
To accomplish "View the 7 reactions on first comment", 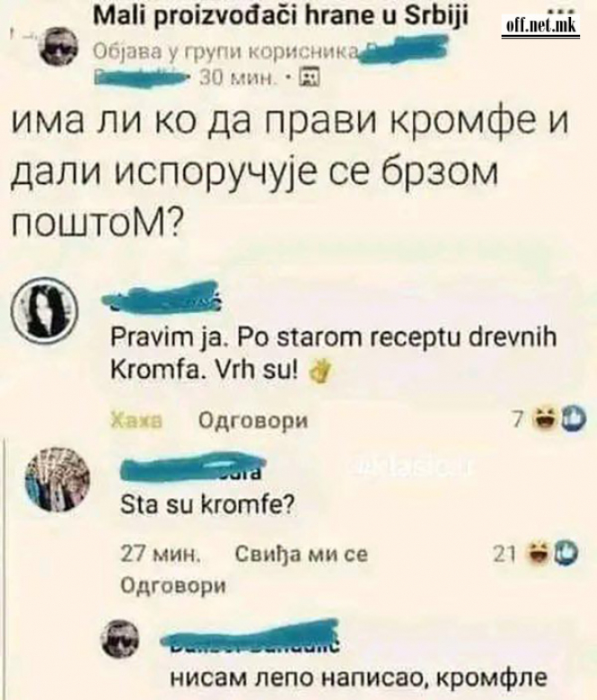I will tap(517, 419).
